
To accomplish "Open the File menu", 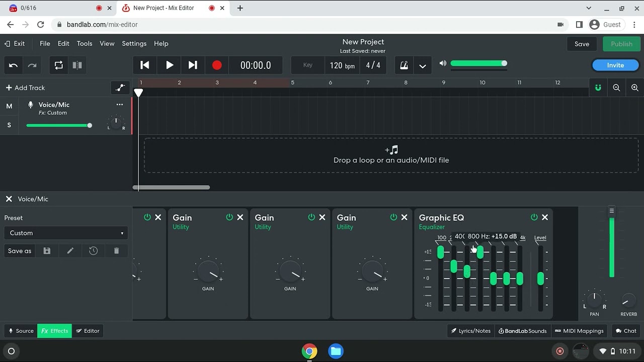I will point(45,44).
